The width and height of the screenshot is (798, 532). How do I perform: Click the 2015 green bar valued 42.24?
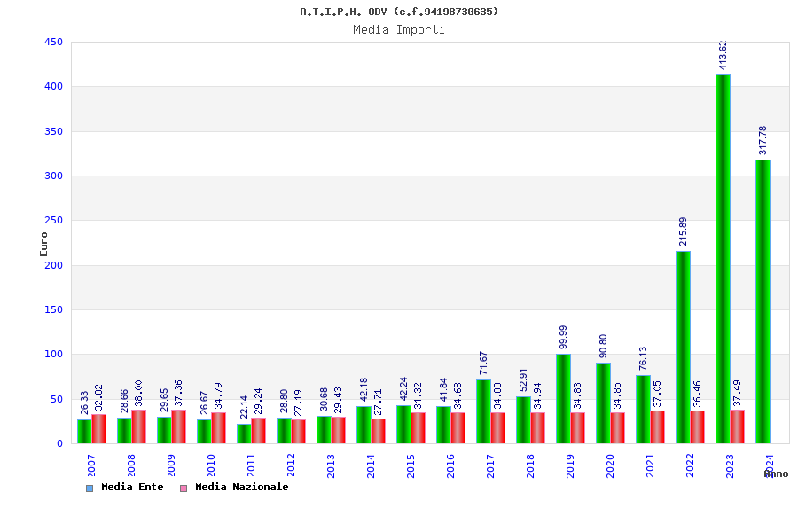403,425
